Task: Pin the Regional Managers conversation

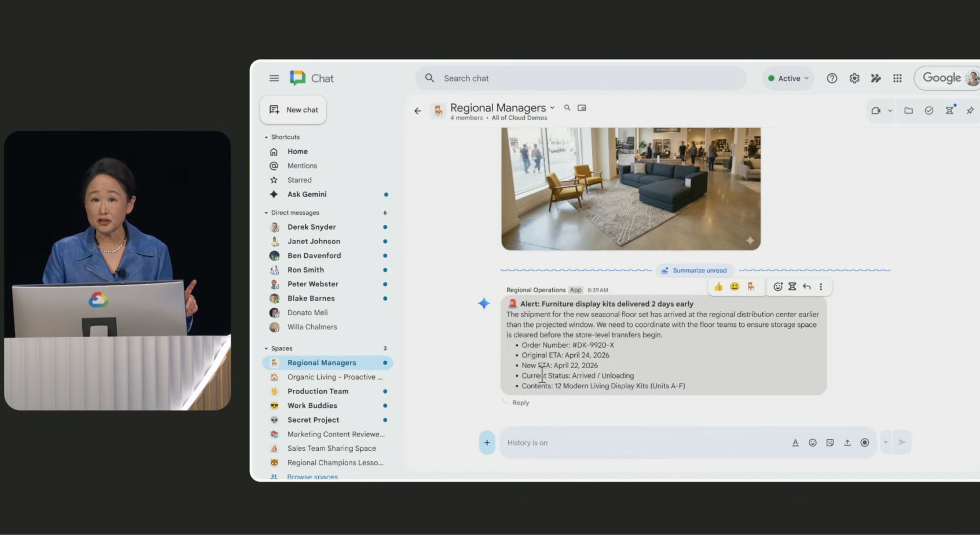Action: coord(970,111)
